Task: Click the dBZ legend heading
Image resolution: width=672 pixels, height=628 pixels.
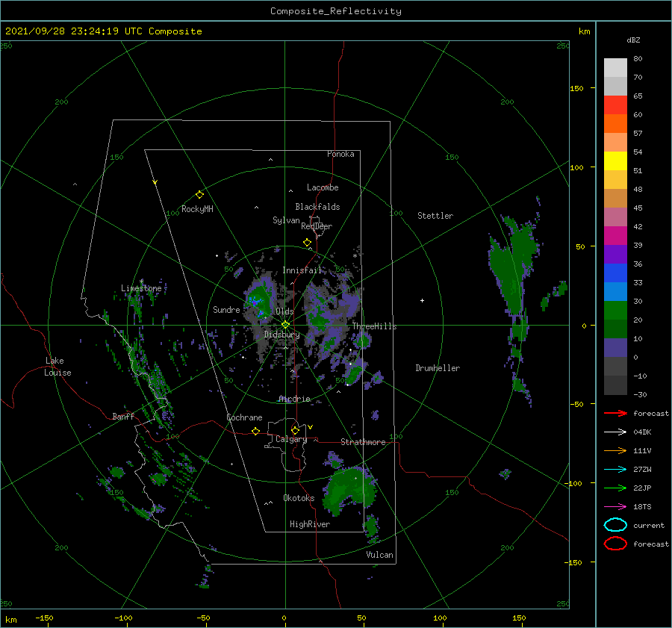Action: 633,40
